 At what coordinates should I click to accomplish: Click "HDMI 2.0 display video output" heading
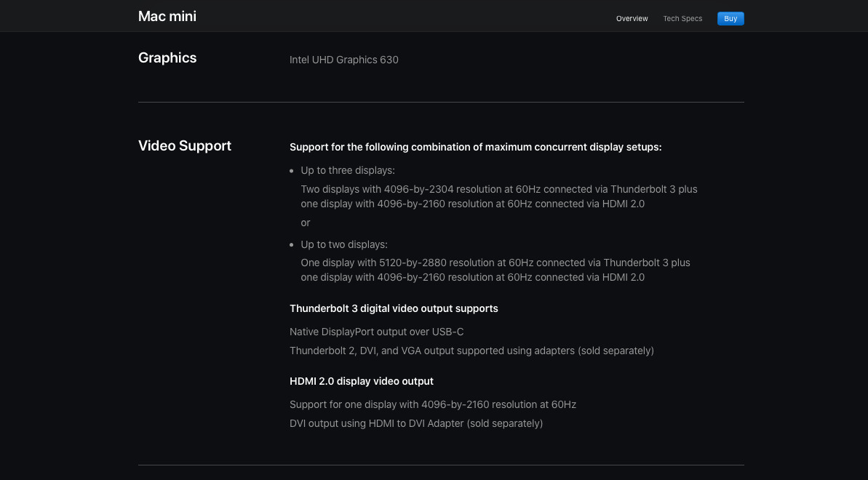click(x=362, y=381)
